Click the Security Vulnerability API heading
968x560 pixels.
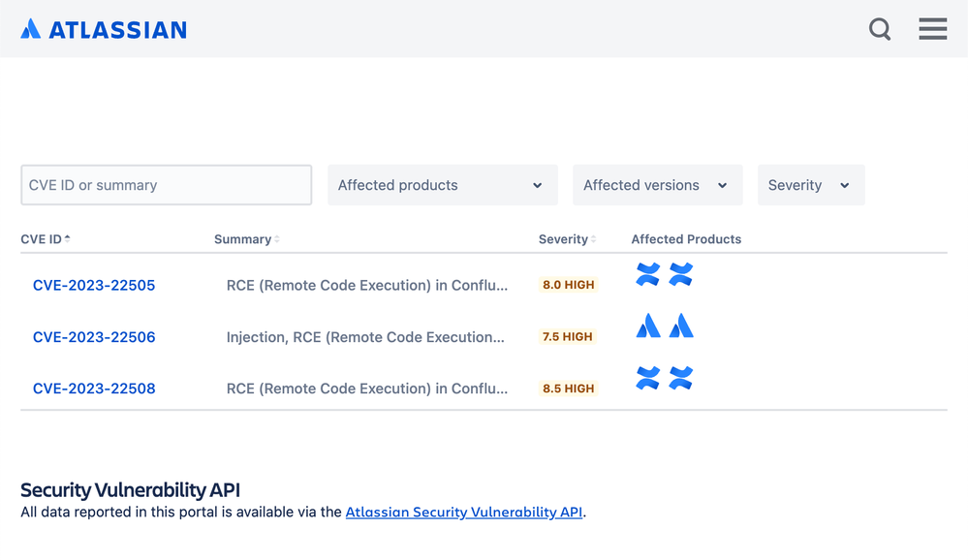point(130,489)
